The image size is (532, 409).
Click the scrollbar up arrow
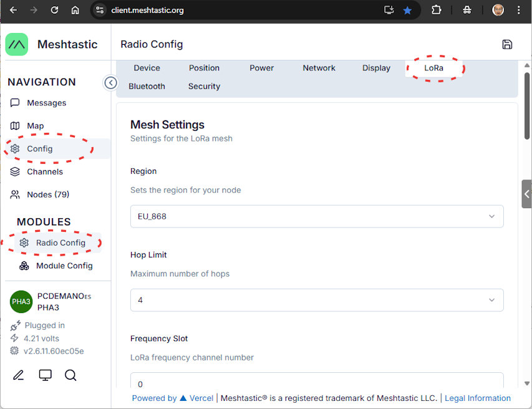[x=526, y=65]
